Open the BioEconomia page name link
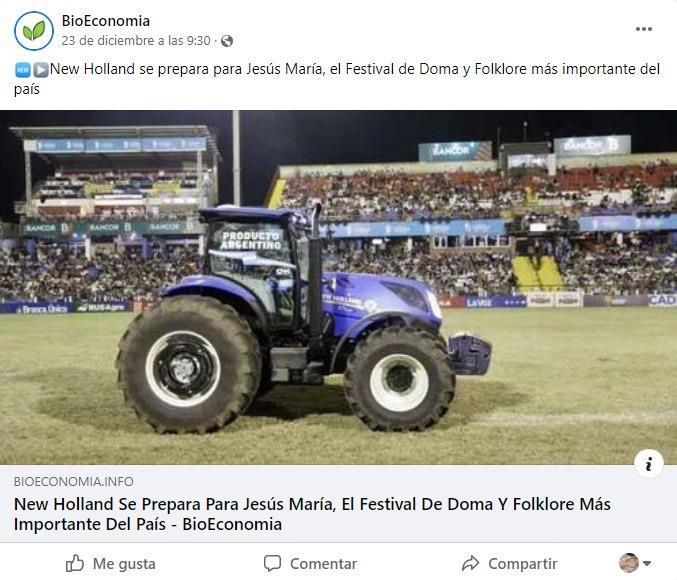This screenshot has width=677, height=580. 106,21
